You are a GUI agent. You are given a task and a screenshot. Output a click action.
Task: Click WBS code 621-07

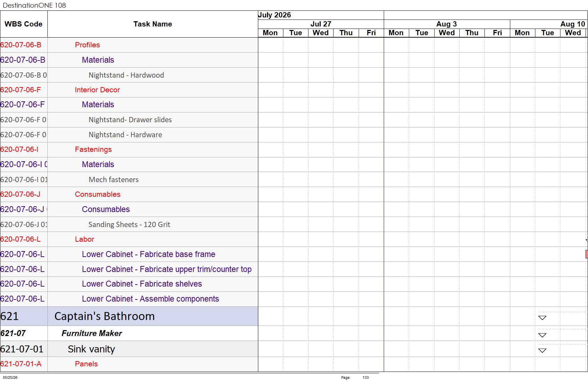[x=13, y=333]
